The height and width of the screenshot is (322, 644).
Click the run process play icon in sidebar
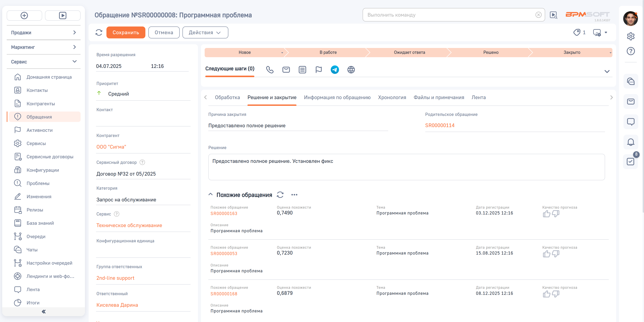(62, 15)
